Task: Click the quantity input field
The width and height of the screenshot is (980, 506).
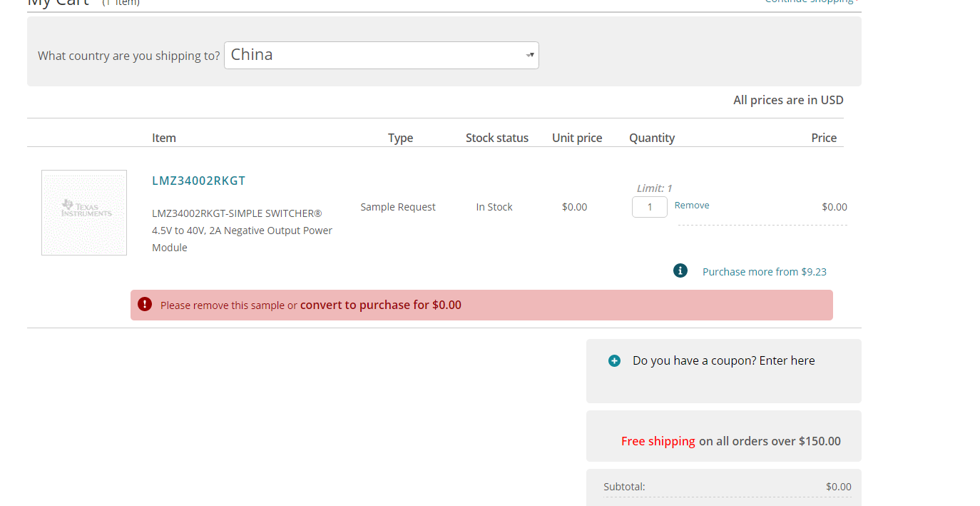Action: point(650,207)
